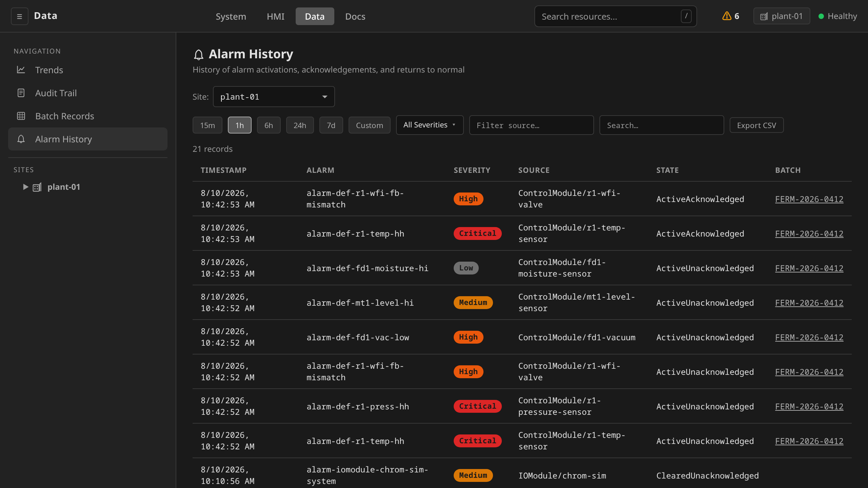
Task: Click the Search field next to Export CSV
Action: pyautogui.click(x=662, y=125)
